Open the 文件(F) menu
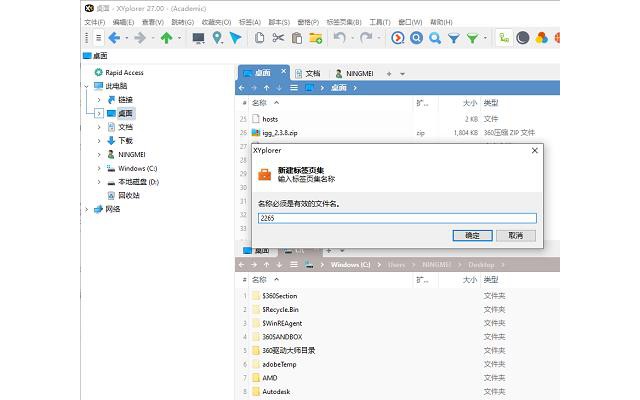The height and width of the screenshot is (400, 640). pyautogui.click(x=95, y=22)
